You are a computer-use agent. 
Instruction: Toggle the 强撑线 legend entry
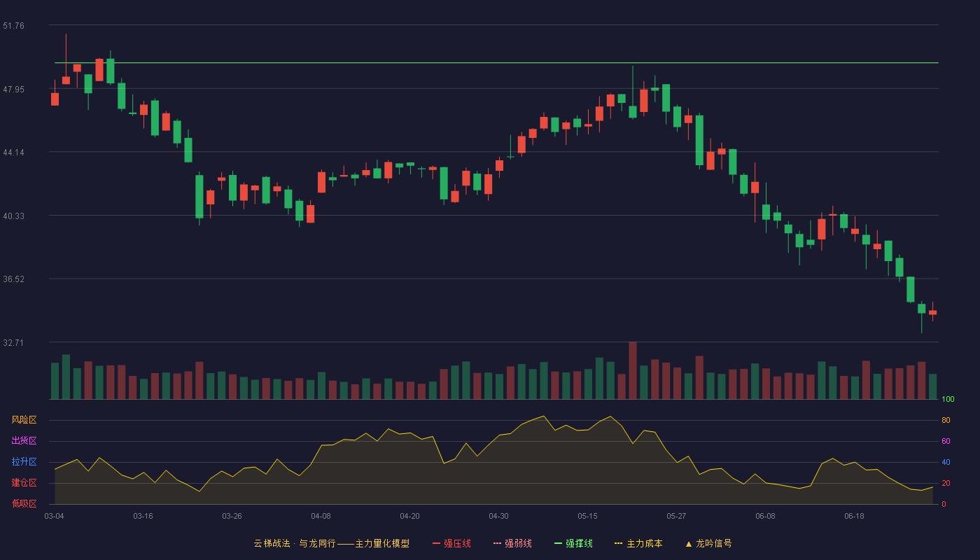[x=573, y=543]
